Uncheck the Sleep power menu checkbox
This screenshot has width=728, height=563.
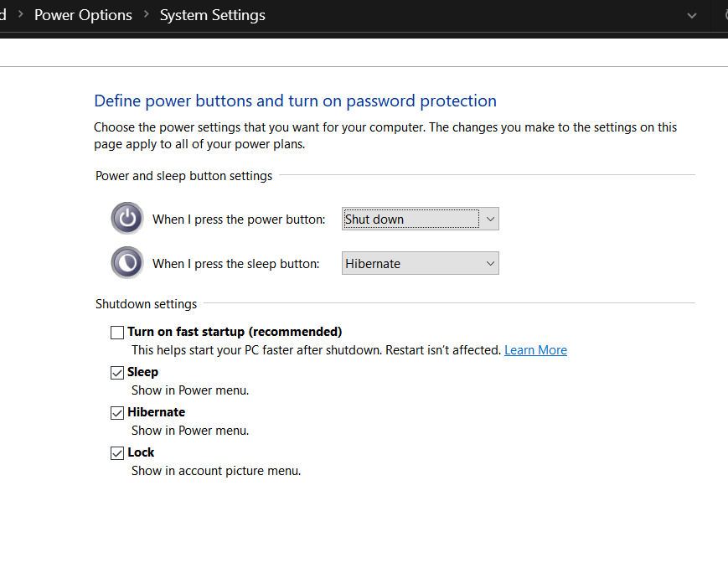click(x=117, y=373)
